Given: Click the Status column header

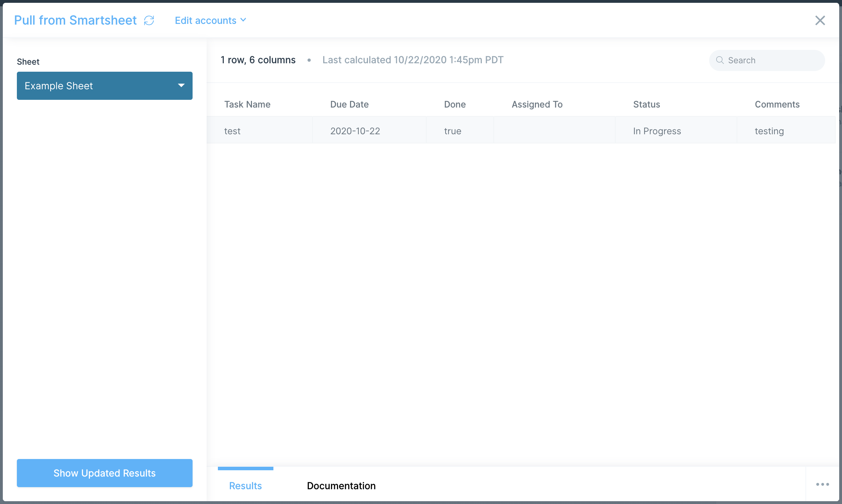Looking at the screenshot, I should [647, 104].
